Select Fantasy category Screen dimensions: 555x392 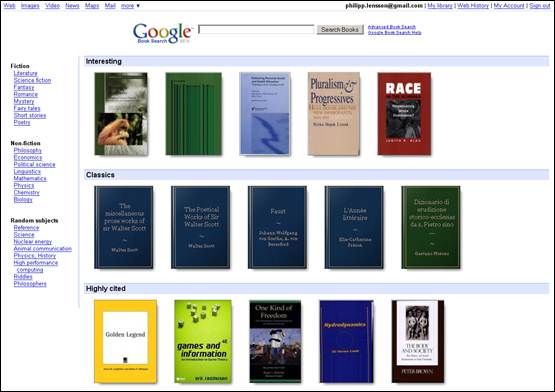tap(24, 87)
